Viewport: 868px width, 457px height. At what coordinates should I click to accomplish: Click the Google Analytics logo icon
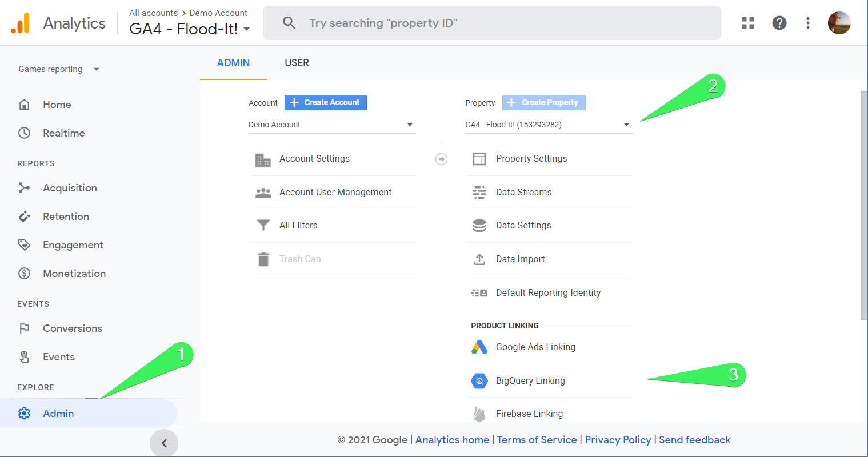click(21, 23)
